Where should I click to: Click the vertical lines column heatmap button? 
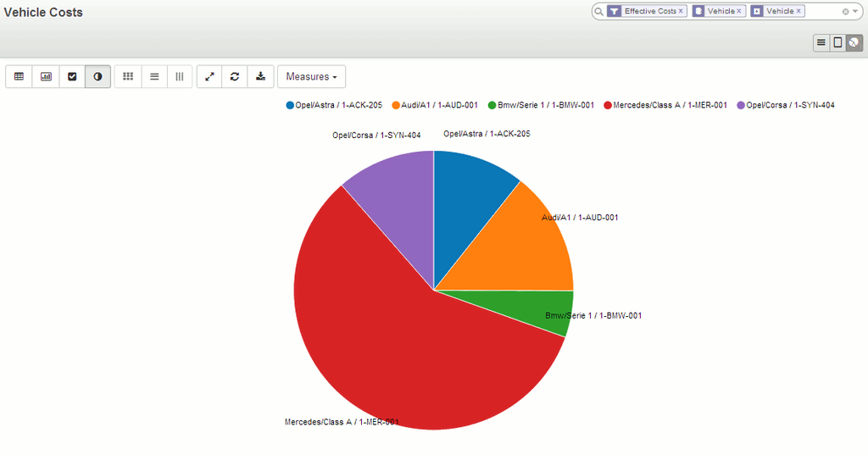tap(180, 76)
